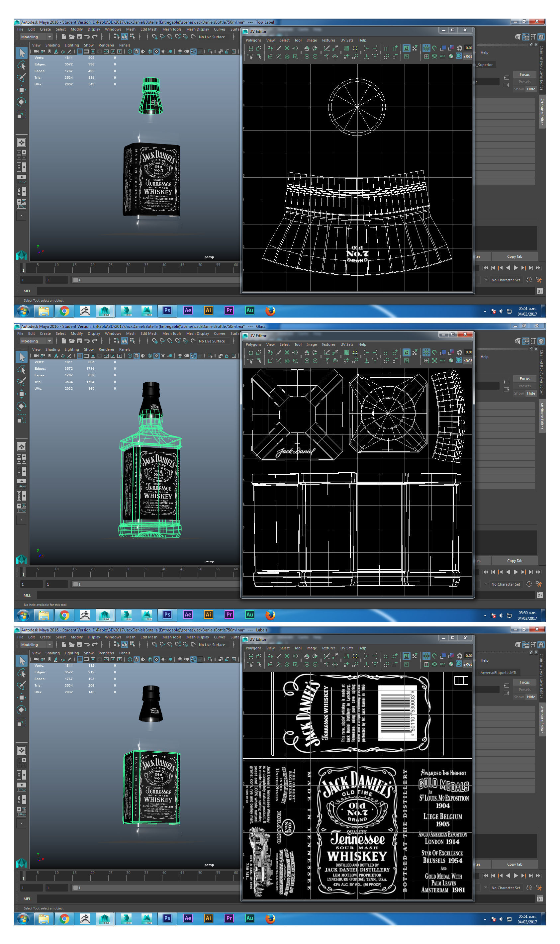
Task: Open Modeling menu set dropdown in Glass window
Action: click(x=36, y=341)
